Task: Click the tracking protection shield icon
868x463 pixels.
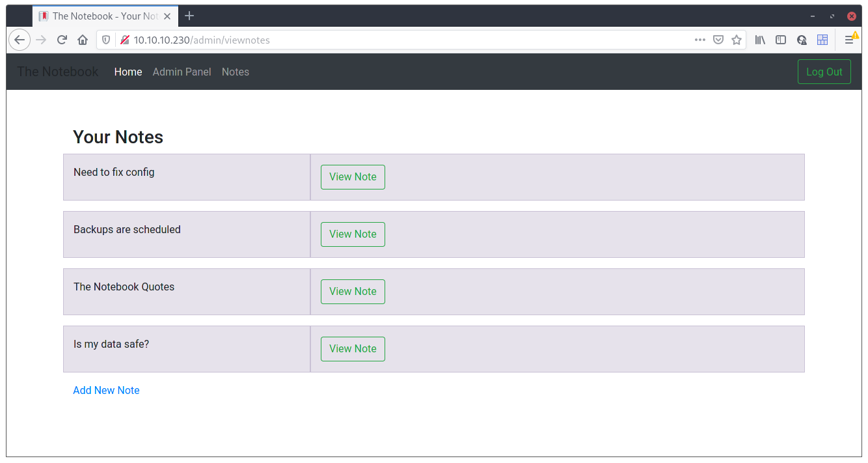Action: point(105,40)
